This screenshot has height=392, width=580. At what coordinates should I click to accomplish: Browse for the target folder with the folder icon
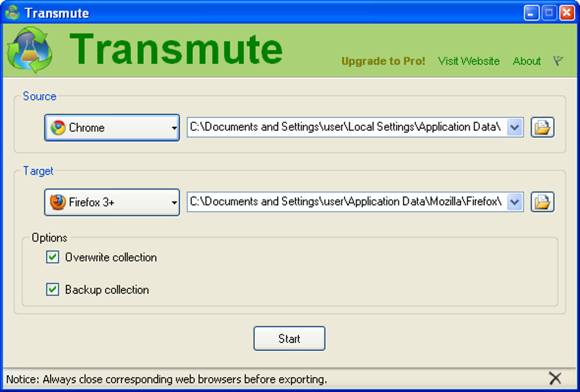[542, 202]
